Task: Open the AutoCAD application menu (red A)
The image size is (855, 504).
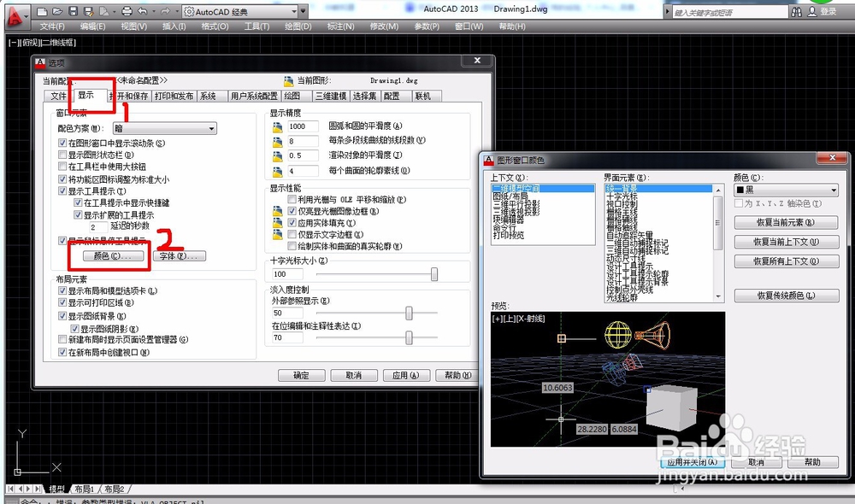Action: 15,16
